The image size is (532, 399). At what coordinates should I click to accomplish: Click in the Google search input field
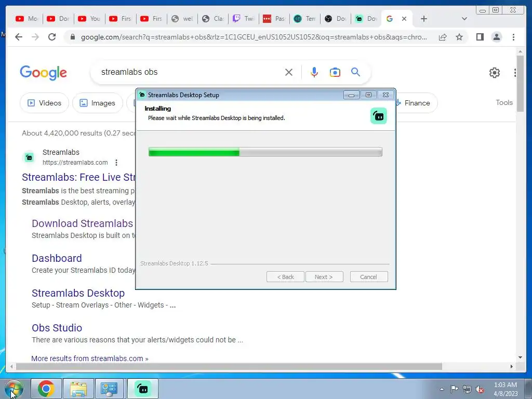tap(190, 72)
